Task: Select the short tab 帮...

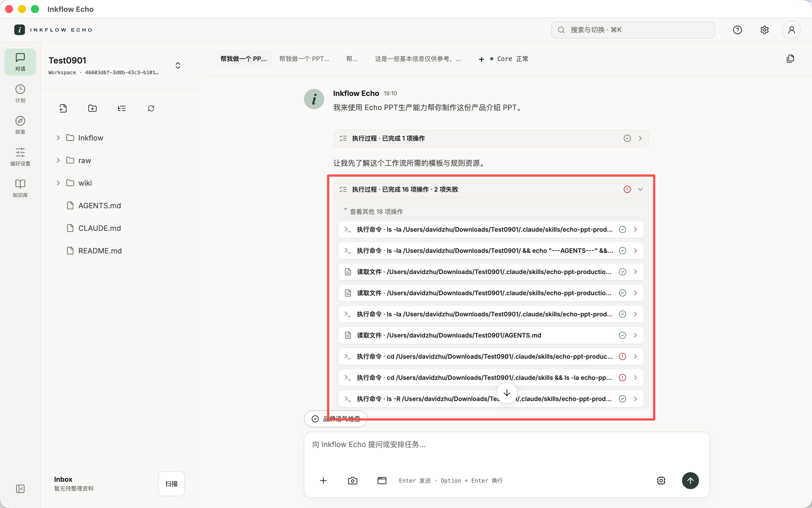Action: [x=352, y=59]
